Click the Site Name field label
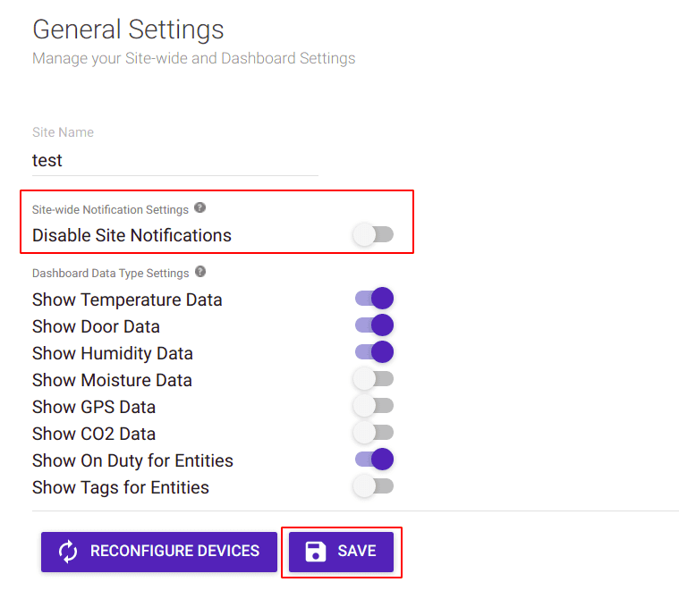 (63, 132)
